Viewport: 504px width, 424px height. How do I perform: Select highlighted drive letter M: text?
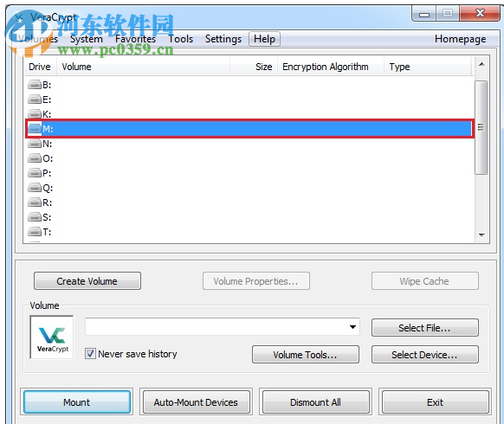pyautogui.click(x=48, y=129)
